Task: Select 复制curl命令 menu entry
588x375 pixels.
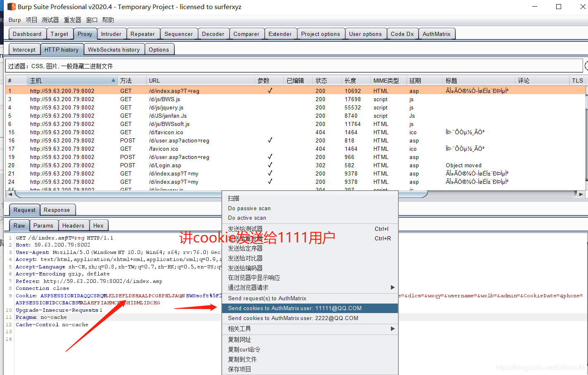Action: pyautogui.click(x=244, y=349)
